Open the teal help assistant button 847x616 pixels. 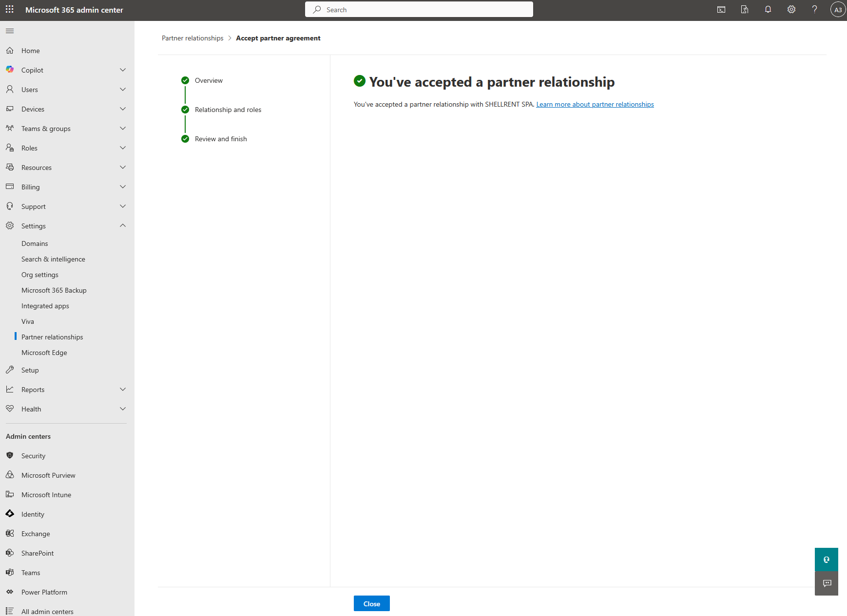tap(827, 560)
